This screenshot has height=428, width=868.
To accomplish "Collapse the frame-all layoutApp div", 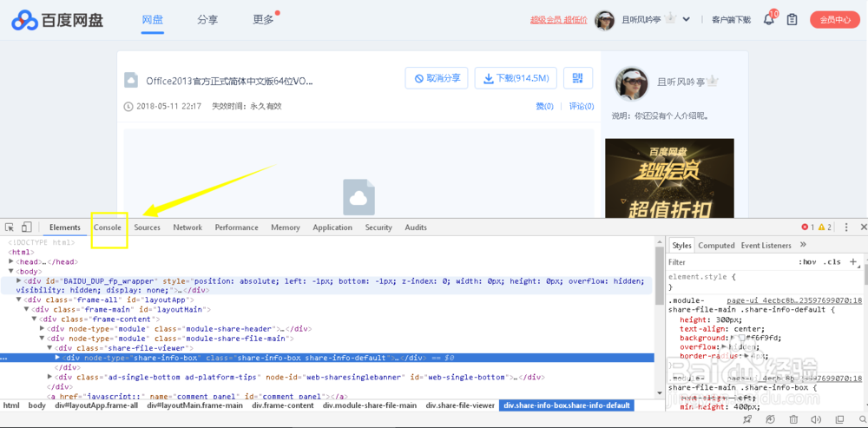I will [19, 300].
